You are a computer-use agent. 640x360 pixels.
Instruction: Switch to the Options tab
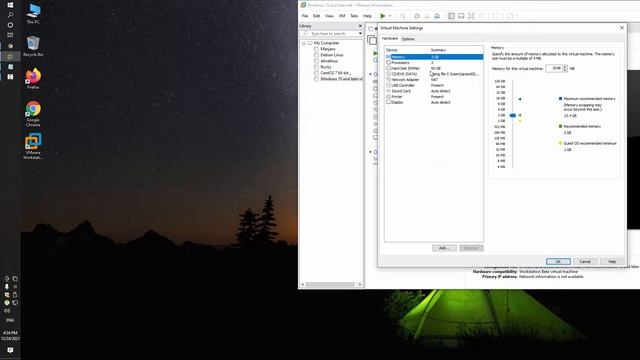(x=408, y=39)
